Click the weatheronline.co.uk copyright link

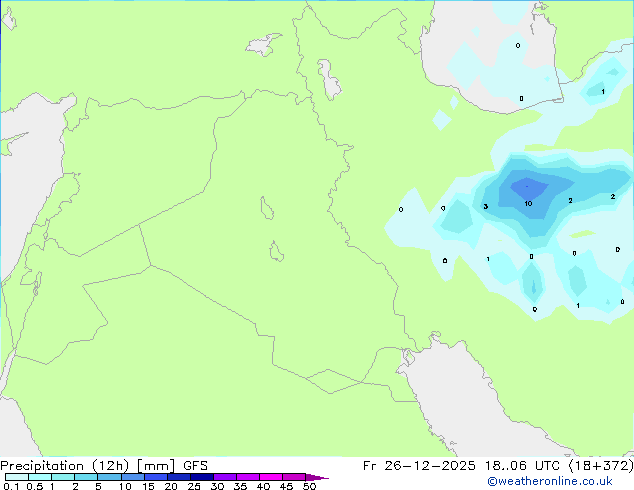click(550, 481)
